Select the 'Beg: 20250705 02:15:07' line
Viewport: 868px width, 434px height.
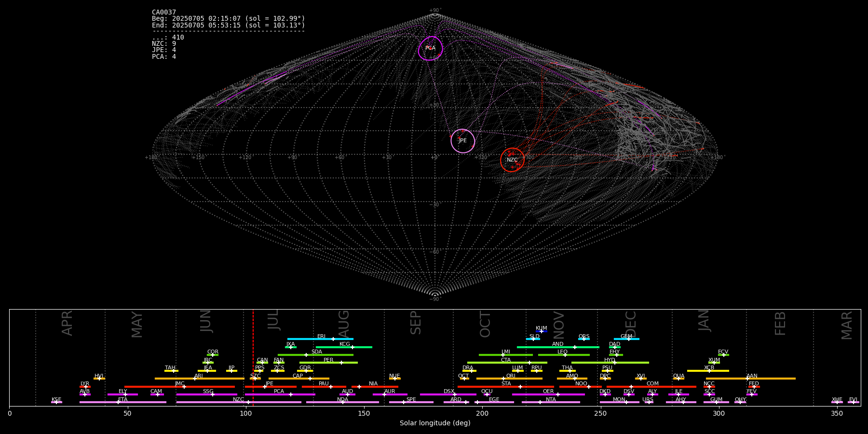click(229, 19)
